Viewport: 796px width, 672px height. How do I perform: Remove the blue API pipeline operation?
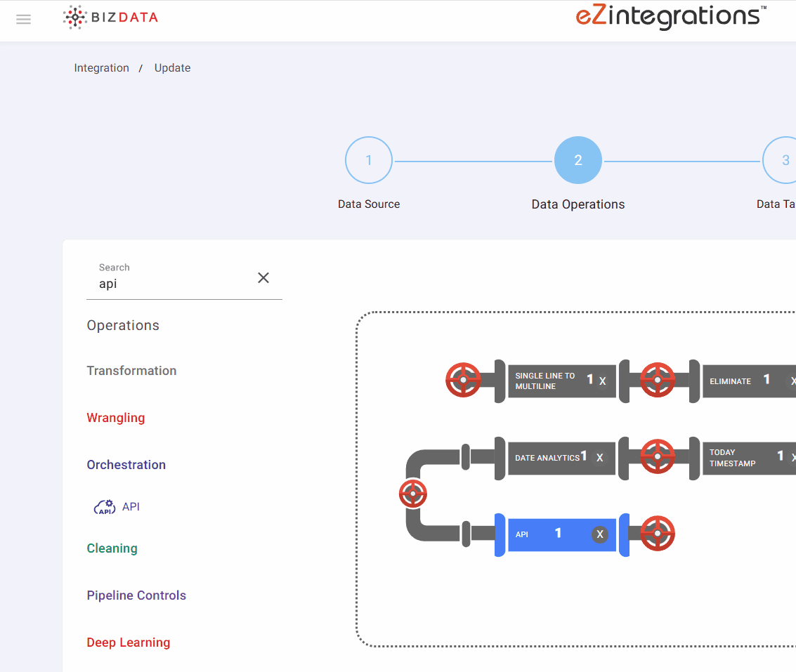click(599, 534)
